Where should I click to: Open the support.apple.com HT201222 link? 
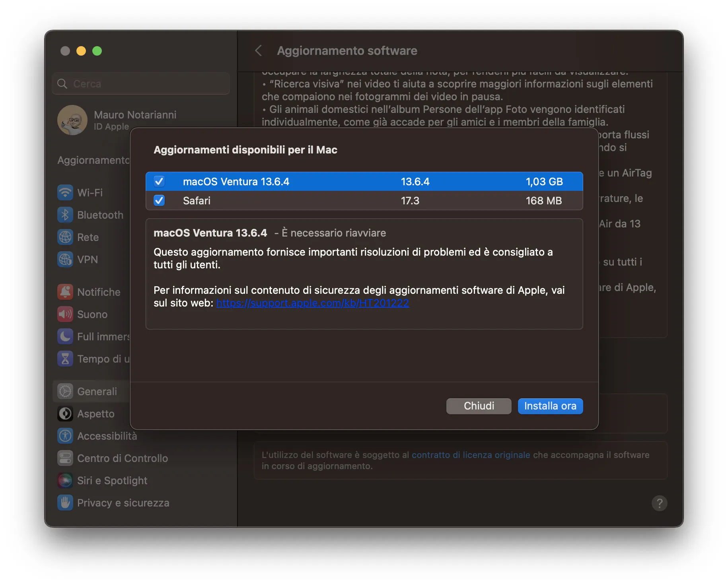[x=313, y=303]
